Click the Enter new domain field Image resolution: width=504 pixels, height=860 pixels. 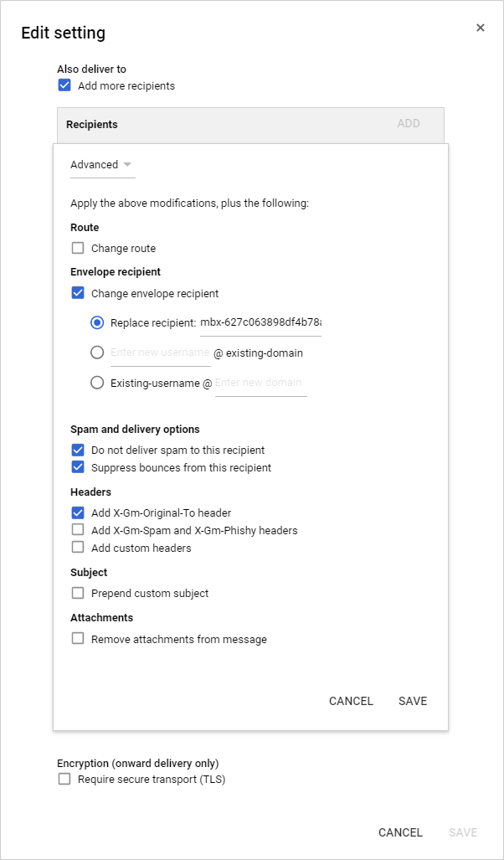point(260,384)
